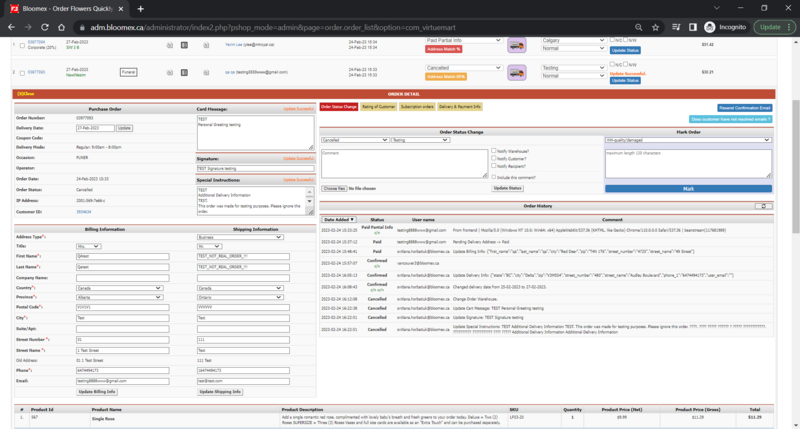Click Update Billing Info button
This screenshot has height=429, width=800.
[x=97, y=392]
